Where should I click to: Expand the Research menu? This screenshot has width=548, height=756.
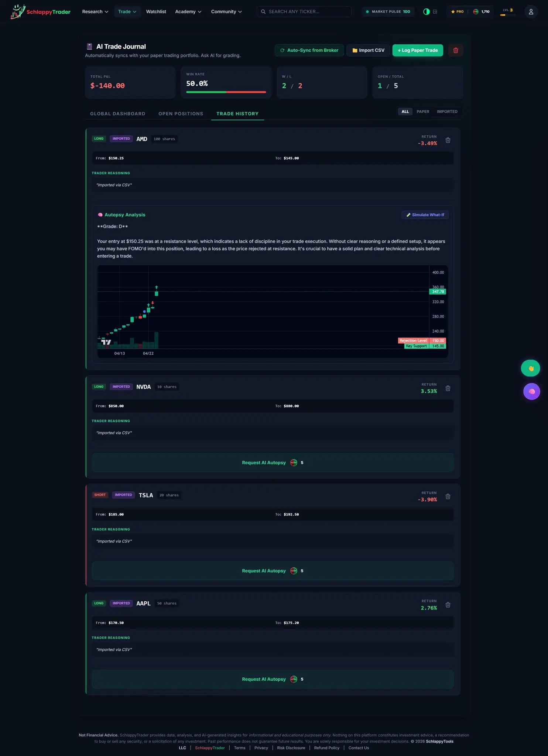click(95, 11)
